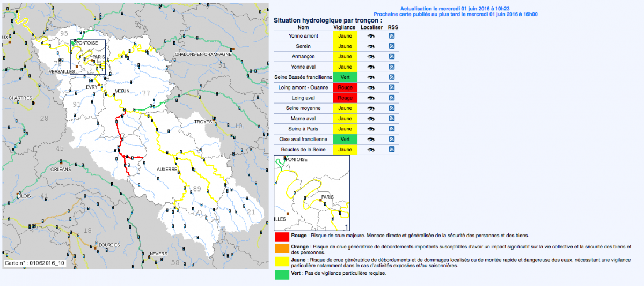
Task: Locate Yonne aval via eye icon
Action: (371, 67)
